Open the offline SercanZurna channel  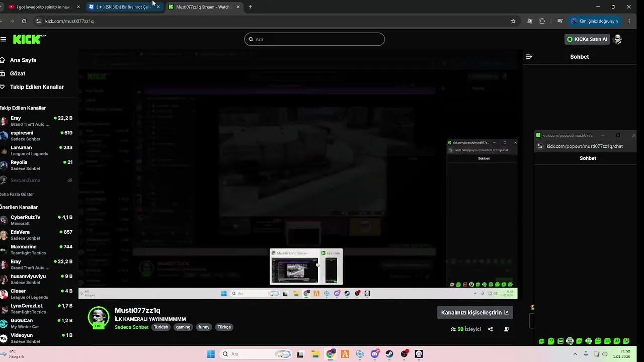37,180
